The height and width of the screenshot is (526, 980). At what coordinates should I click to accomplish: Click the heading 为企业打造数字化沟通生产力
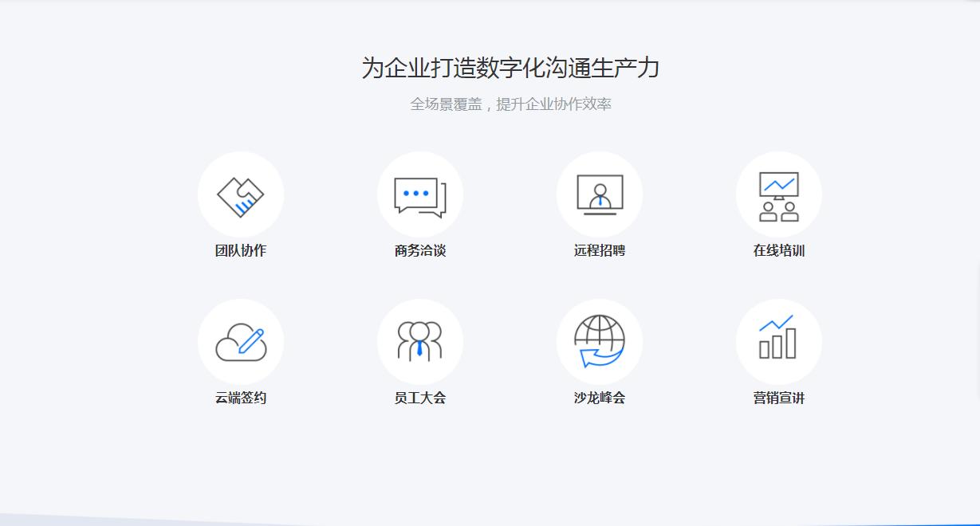coord(510,68)
